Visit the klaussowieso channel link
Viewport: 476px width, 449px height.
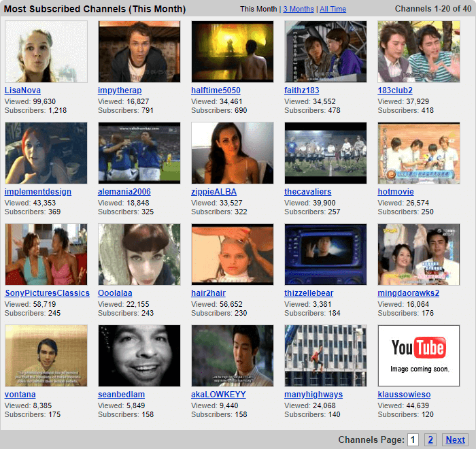404,395
